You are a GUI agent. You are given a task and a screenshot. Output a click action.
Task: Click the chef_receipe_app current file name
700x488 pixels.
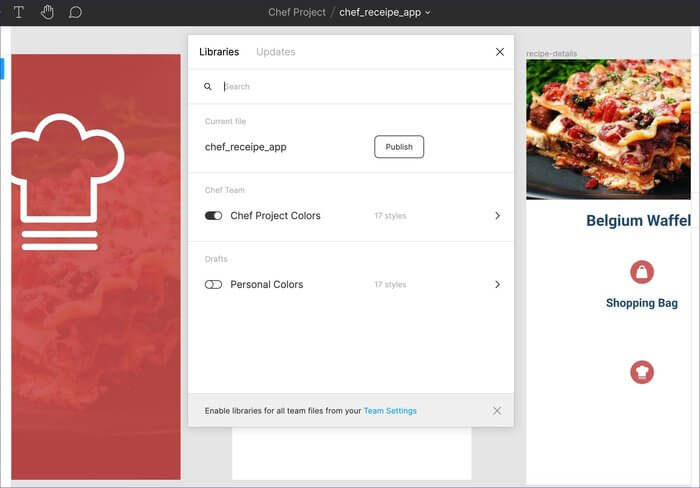tap(246, 147)
